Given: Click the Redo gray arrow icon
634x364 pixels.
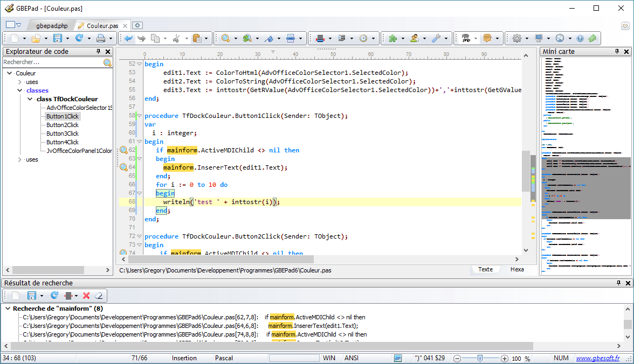Looking at the screenshot, I should tap(141, 38).
